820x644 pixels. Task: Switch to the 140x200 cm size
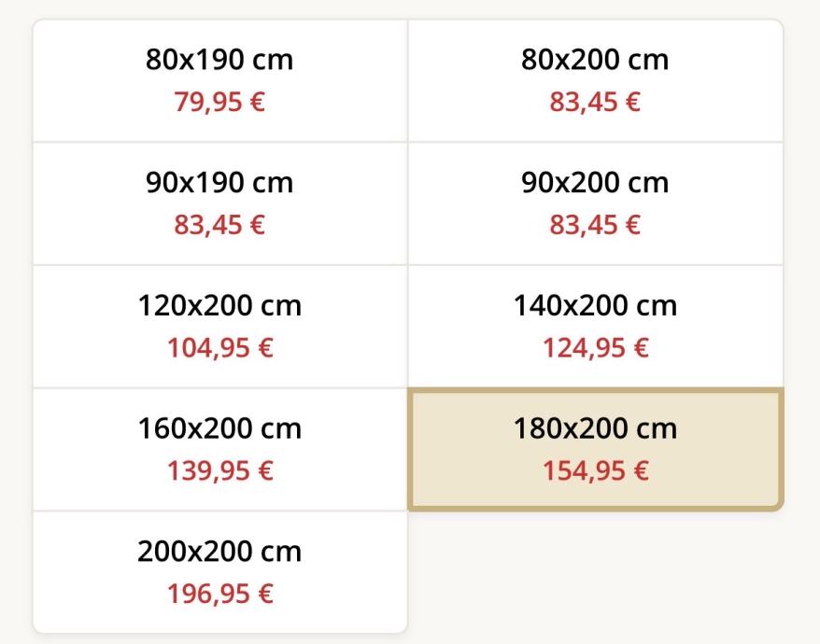[595, 327]
